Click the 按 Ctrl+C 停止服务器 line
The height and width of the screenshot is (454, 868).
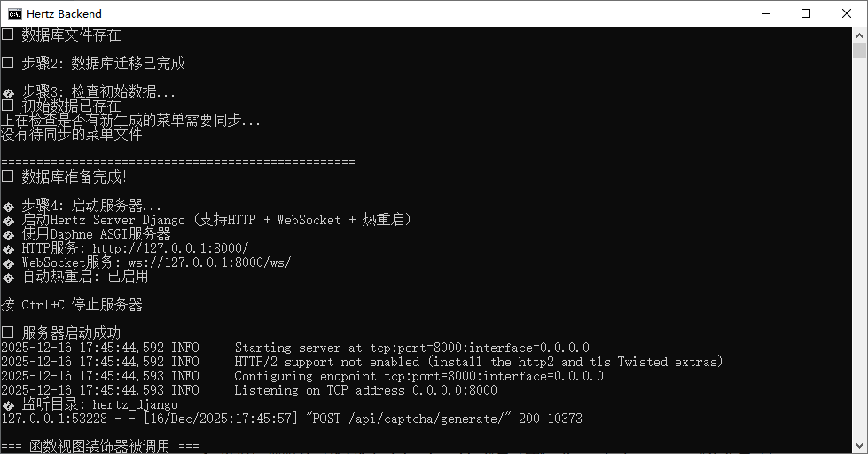click(72, 305)
